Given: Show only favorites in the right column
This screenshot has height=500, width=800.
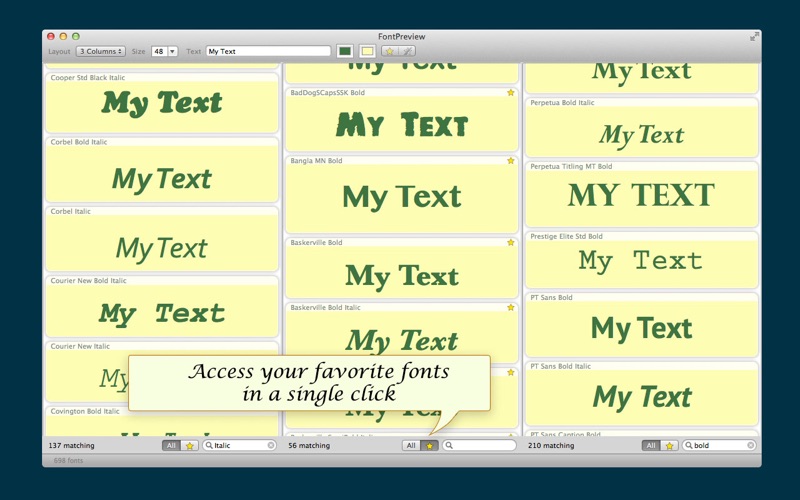Looking at the screenshot, I should 669,446.
